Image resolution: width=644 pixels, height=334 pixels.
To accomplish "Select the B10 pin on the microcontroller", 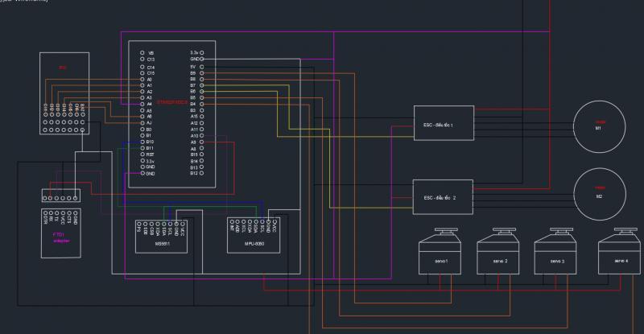I will tap(149, 142).
